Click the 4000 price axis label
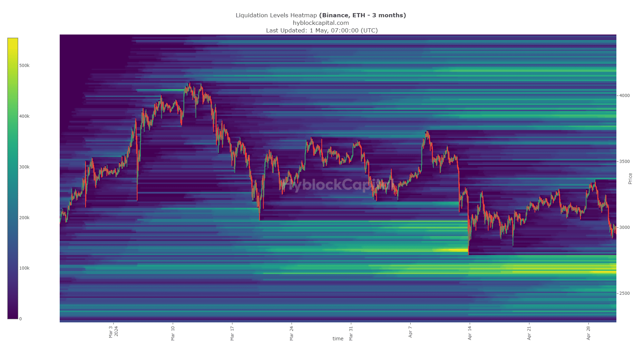 coord(624,96)
